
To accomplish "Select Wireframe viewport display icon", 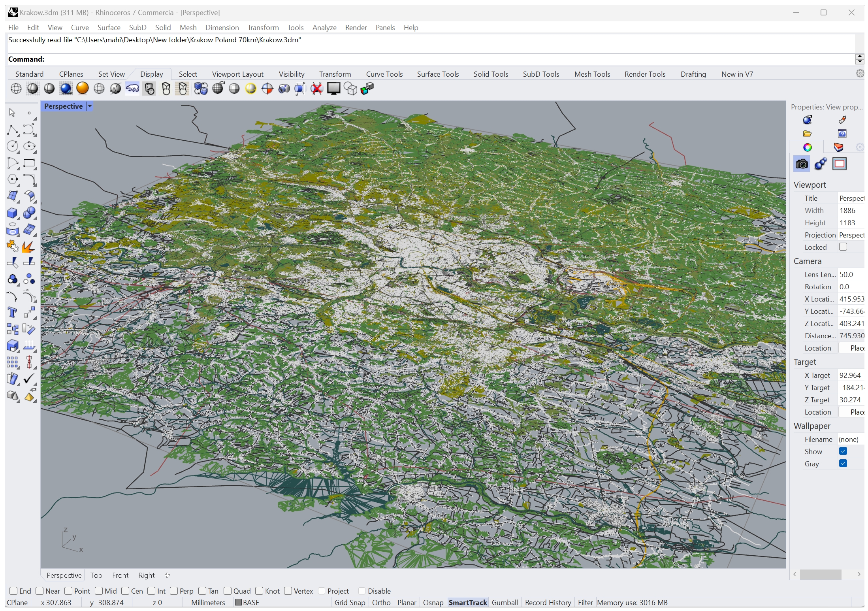I will coord(16,89).
